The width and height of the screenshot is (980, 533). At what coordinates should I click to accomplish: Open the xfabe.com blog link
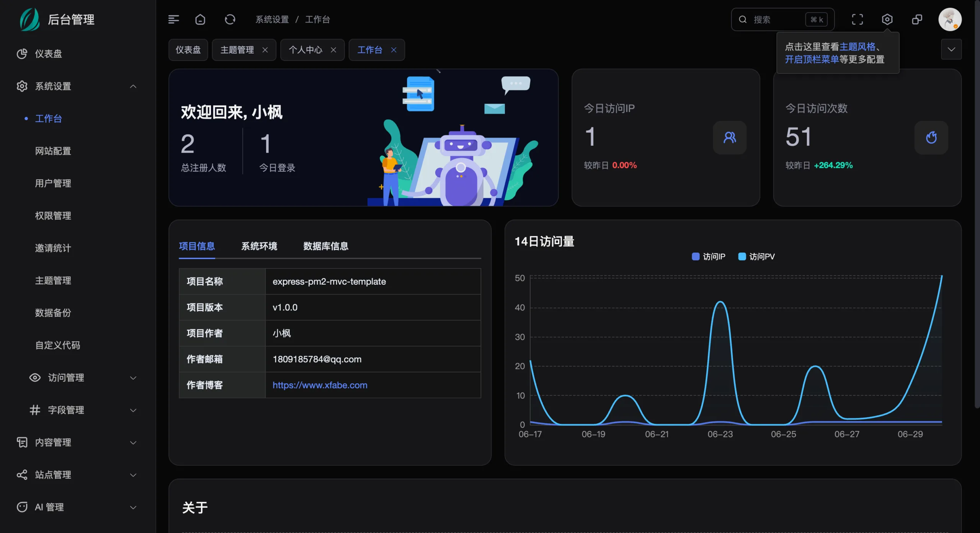[x=320, y=385]
